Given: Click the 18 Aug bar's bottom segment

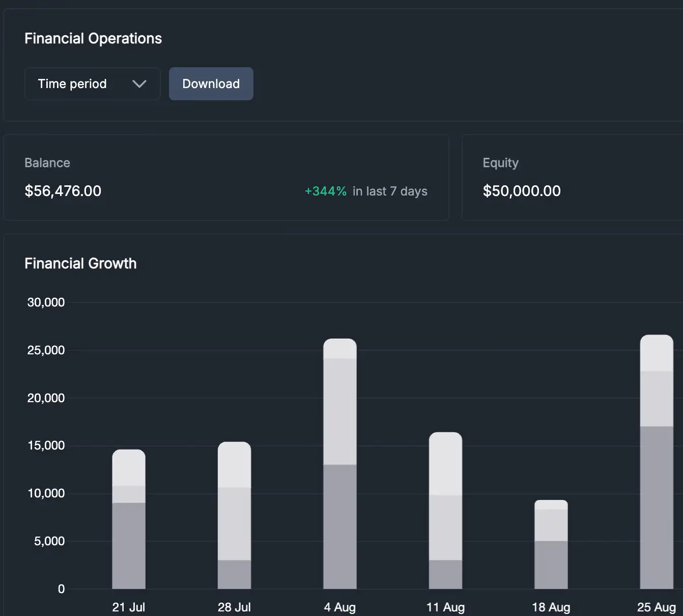Looking at the screenshot, I should (x=551, y=565).
